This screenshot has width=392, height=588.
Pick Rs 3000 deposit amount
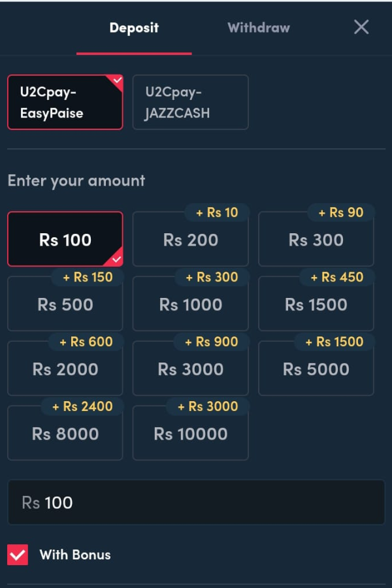click(x=190, y=370)
